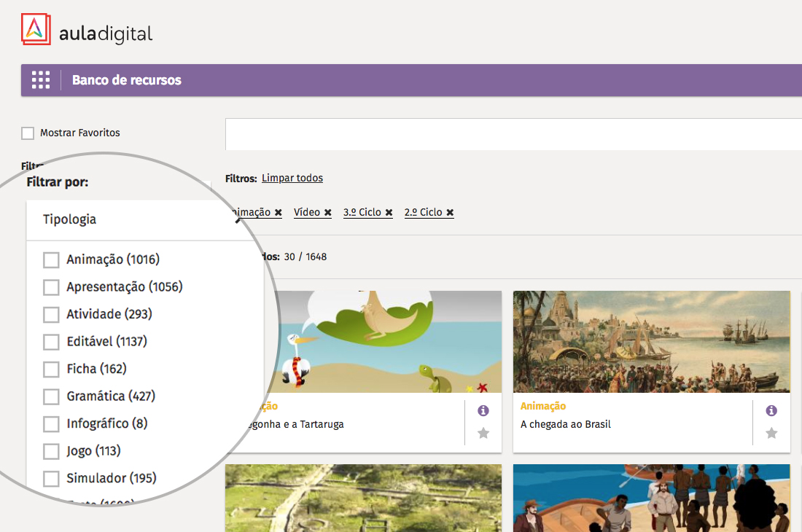
Task: Open the apps grid menu icon
Action: [41, 80]
